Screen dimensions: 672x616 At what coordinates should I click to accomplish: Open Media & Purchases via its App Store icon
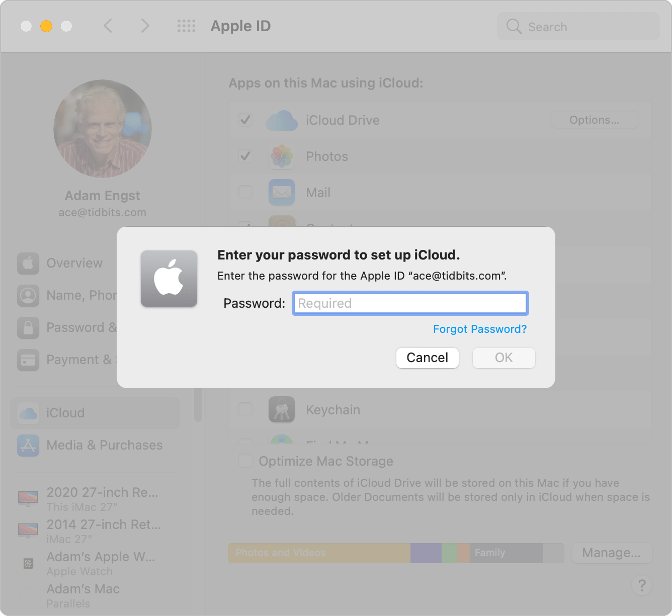point(28,446)
